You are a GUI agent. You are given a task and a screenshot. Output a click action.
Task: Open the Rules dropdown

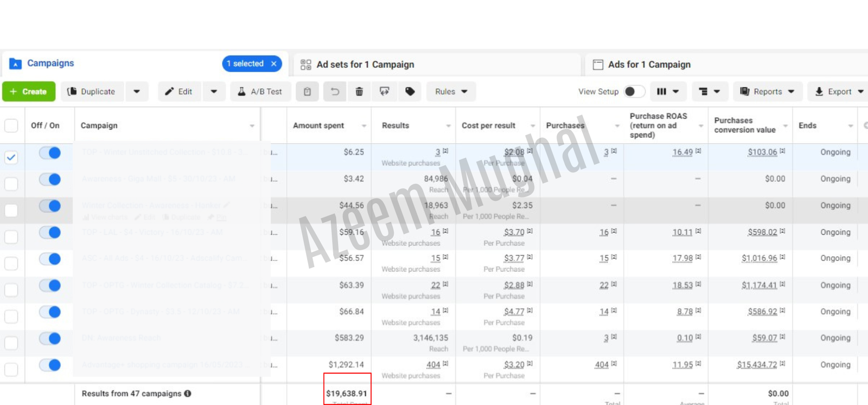click(451, 92)
